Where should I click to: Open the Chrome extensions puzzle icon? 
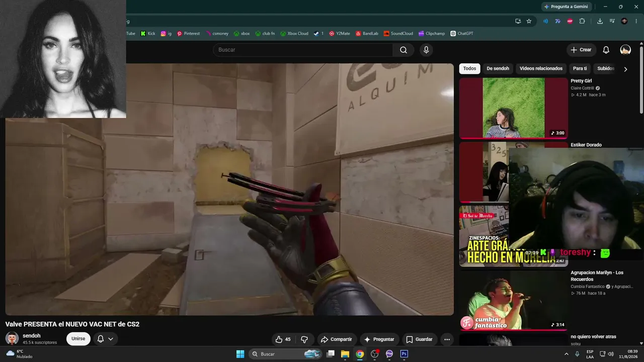582,21
